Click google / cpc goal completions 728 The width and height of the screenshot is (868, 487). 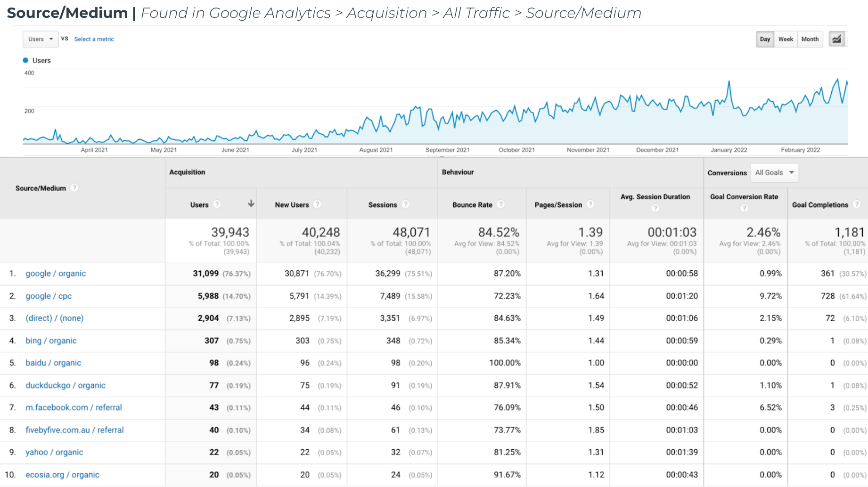[x=828, y=296]
